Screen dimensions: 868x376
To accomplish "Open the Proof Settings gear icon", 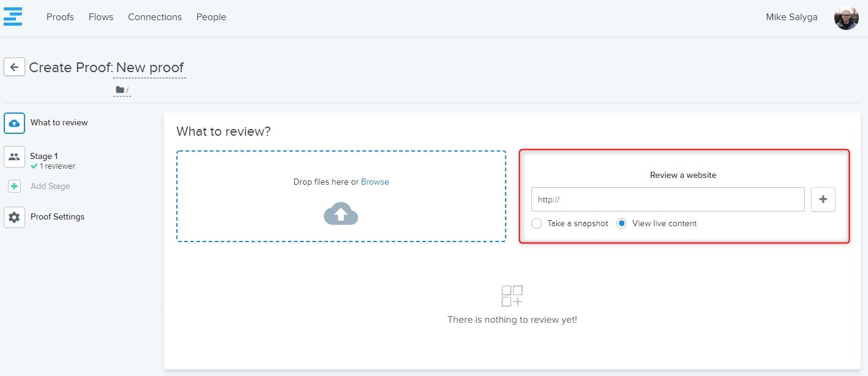I will tap(14, 217).
